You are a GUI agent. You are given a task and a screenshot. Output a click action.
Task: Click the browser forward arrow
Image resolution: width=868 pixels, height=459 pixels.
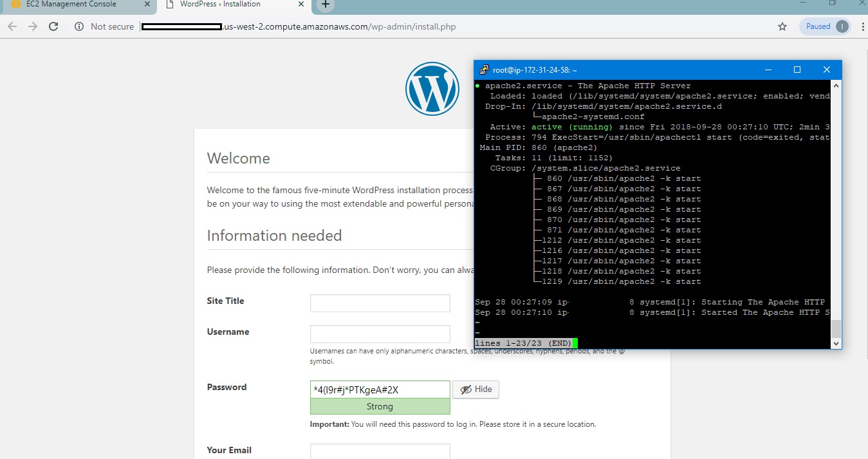[x=33, y=26]
